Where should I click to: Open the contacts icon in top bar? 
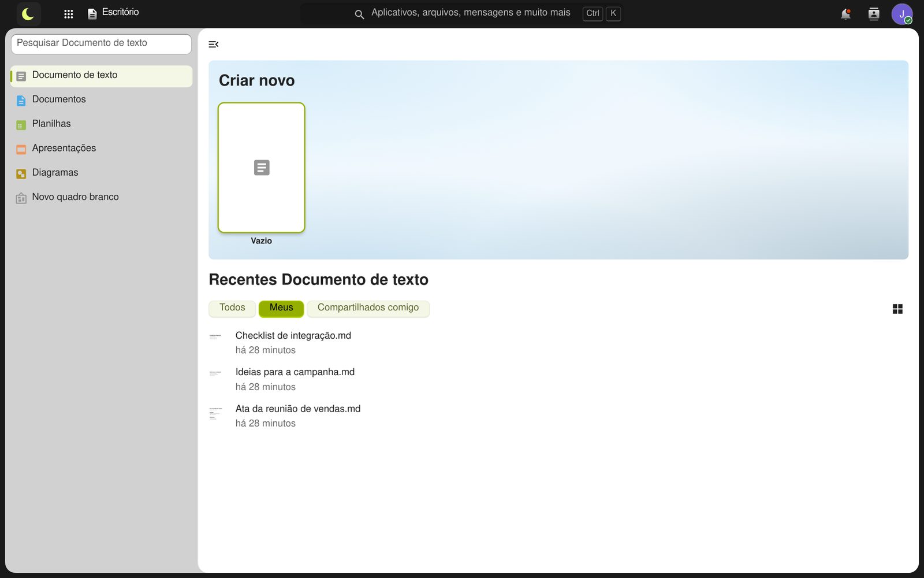click(x=874, y=14)
